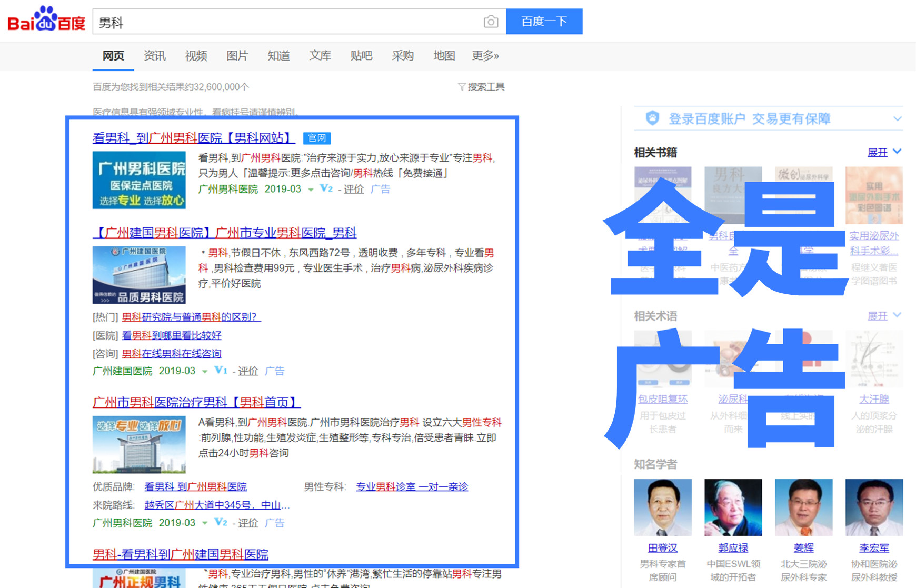
Task: Click 广州男科医院 thumbnail in first result
Action: click(139, 180)
